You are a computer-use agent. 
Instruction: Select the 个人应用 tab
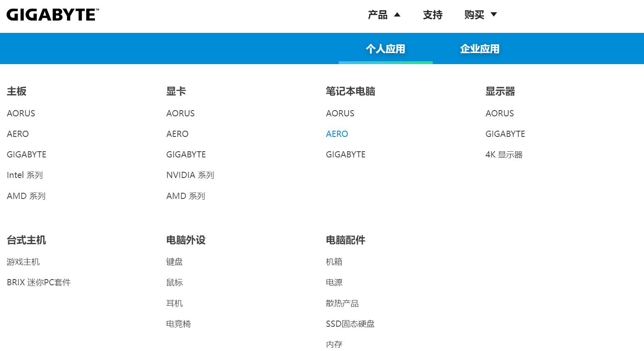(385, 48)
